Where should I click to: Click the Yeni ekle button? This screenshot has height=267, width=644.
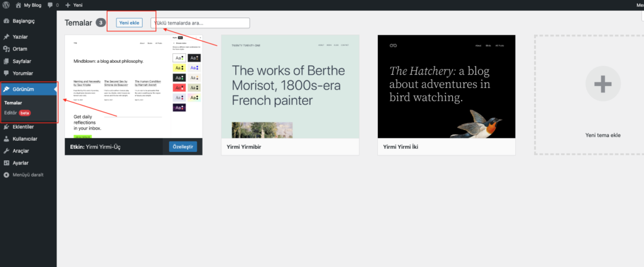point(130,23)
